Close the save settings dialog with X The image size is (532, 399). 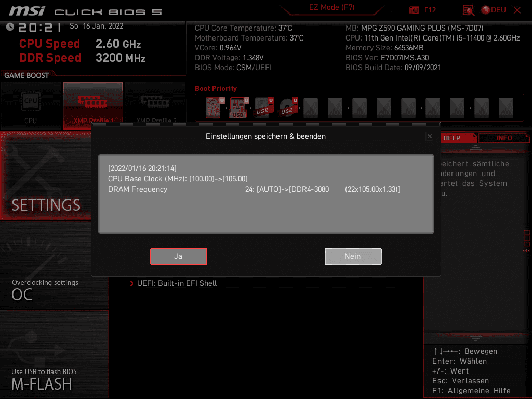point(430,136)
